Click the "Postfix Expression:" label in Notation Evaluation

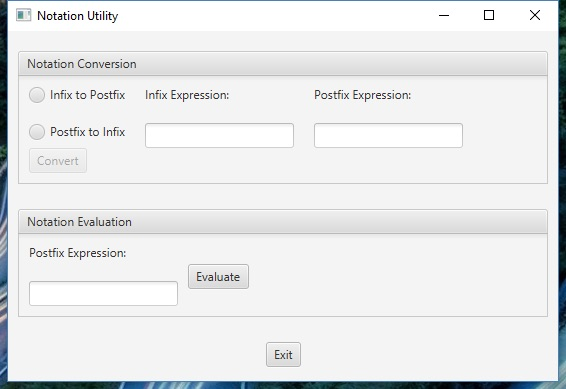78,253
